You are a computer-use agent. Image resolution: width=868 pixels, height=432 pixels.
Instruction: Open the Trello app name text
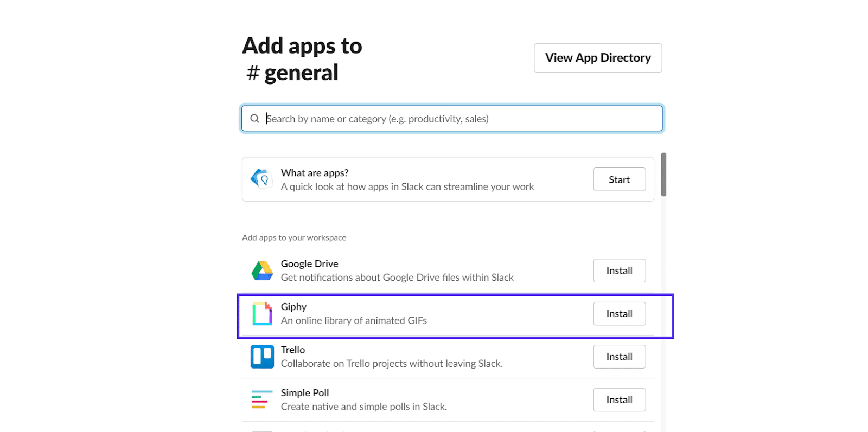(x=293, y=350)
